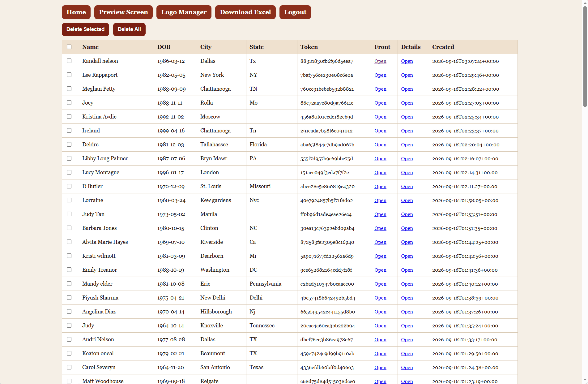
Task: Check the box for Randall nelson
Action: tap(69, 61)
